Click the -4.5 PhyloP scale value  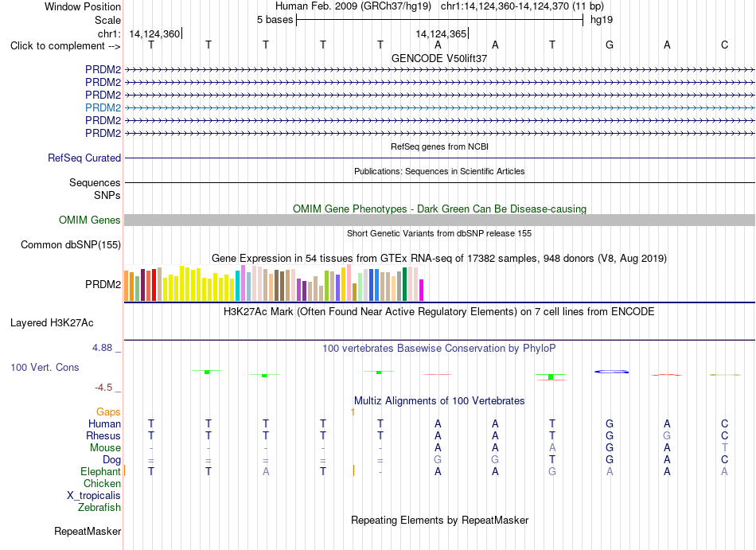[x=103, y=388]
